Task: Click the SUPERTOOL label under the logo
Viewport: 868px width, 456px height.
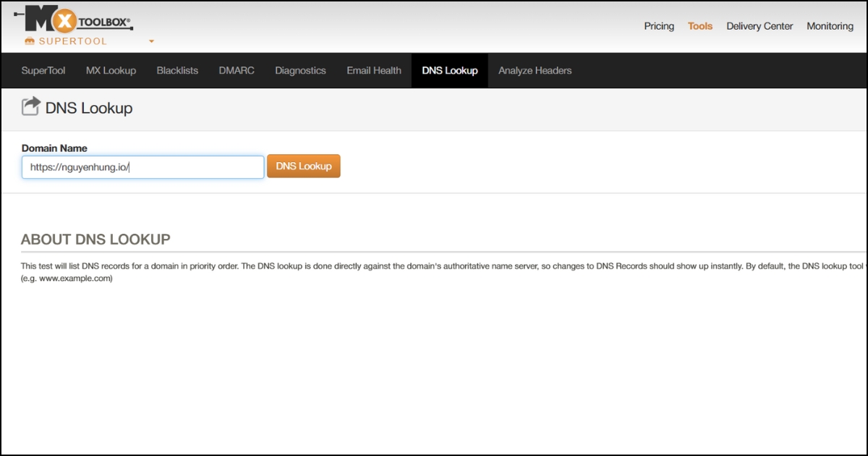Action: coord(72,41)
